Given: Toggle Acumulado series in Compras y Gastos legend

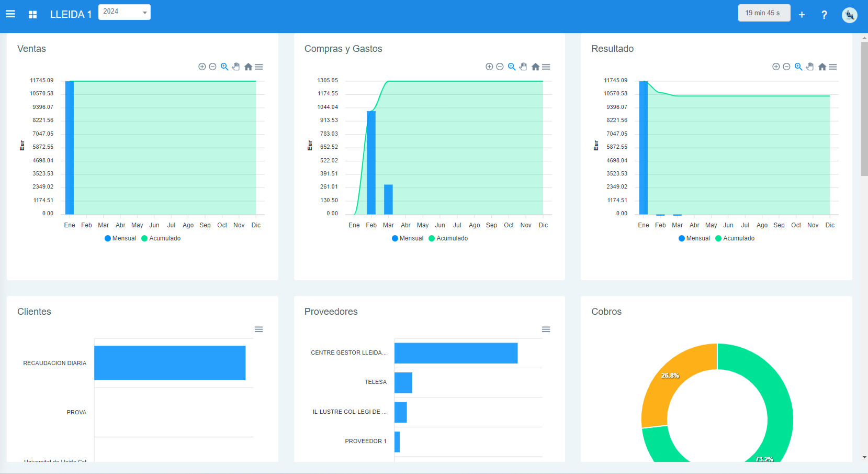Looking at the screenshot, I should [448, 238].
